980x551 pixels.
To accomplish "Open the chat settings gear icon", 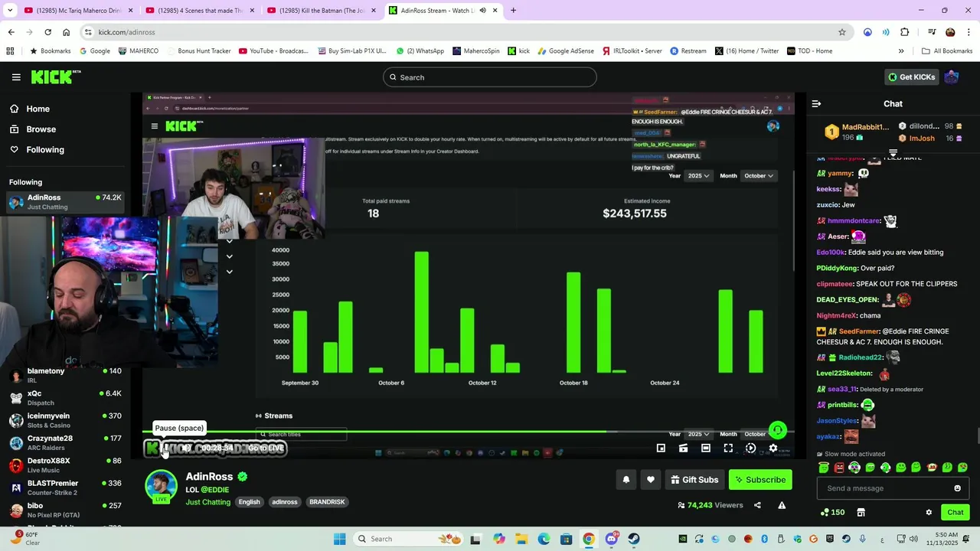I will tap(929, 513).
